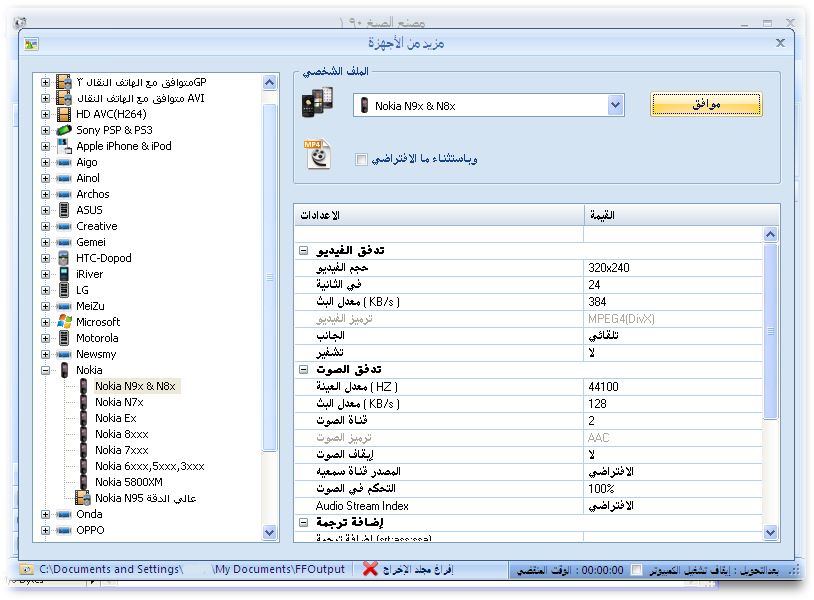Click the volume control value 100%
The image size is (814, 600).
tap(601, 489)
